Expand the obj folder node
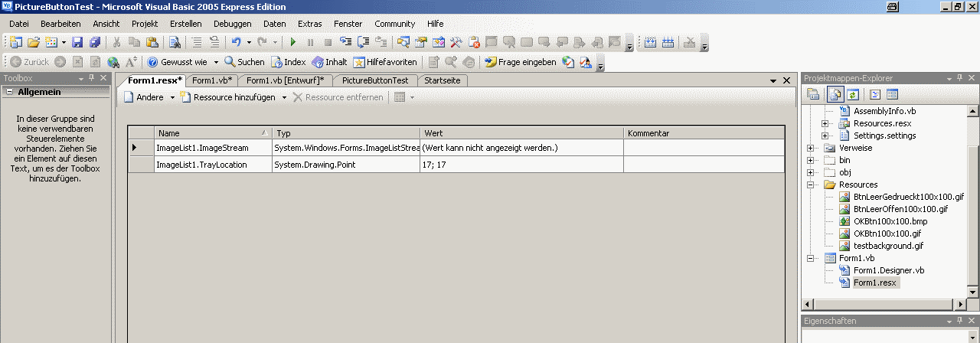The height and width of the screenshot is (343, 980). click(x=811, y=172)
